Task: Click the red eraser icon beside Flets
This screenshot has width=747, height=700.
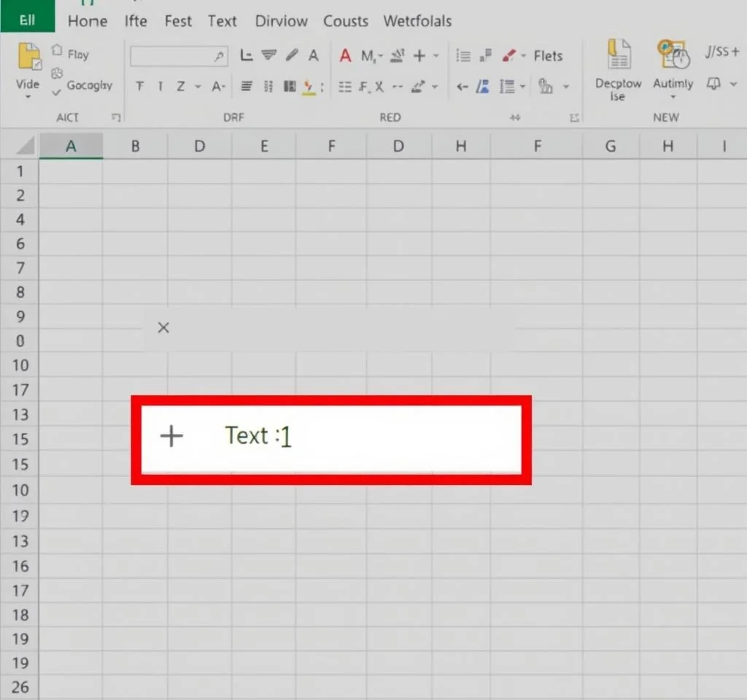Action: (508, 55)
